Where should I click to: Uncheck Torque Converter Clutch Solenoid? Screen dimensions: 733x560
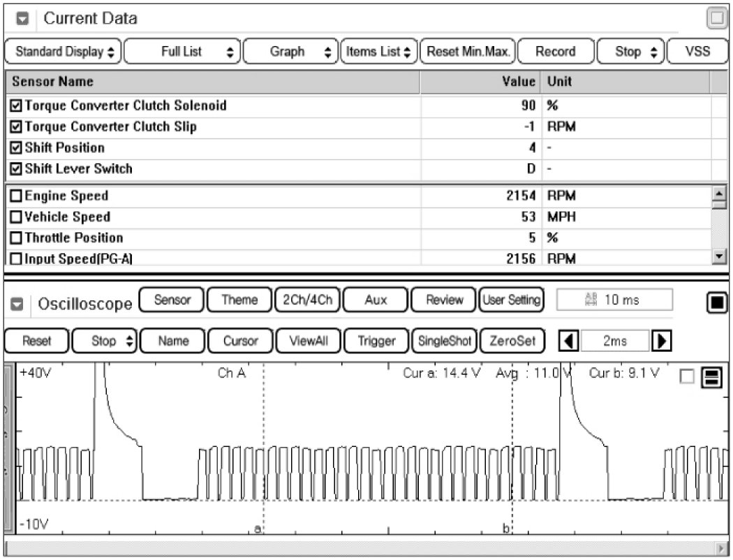17,106
